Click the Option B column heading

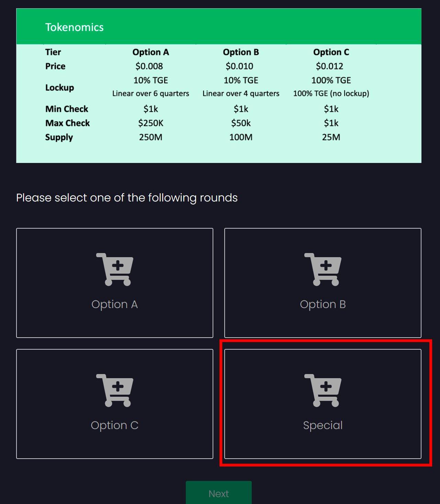click(241, 52)
